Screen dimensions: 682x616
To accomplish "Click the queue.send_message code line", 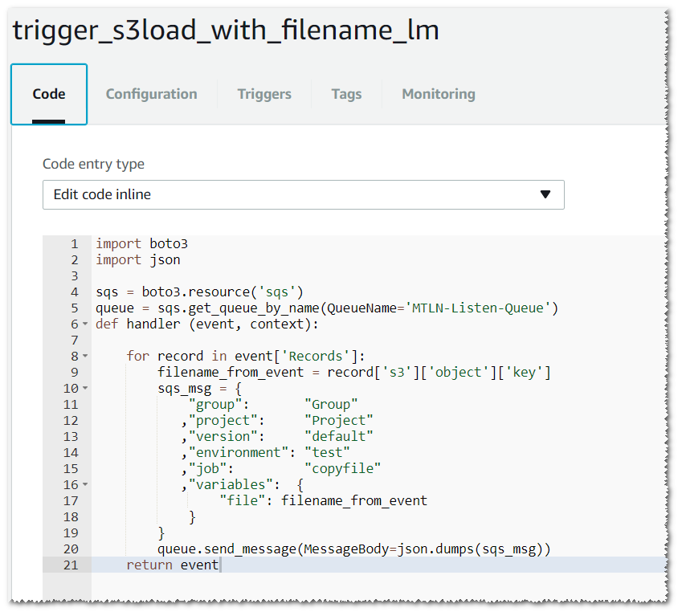I will (353, 549).
